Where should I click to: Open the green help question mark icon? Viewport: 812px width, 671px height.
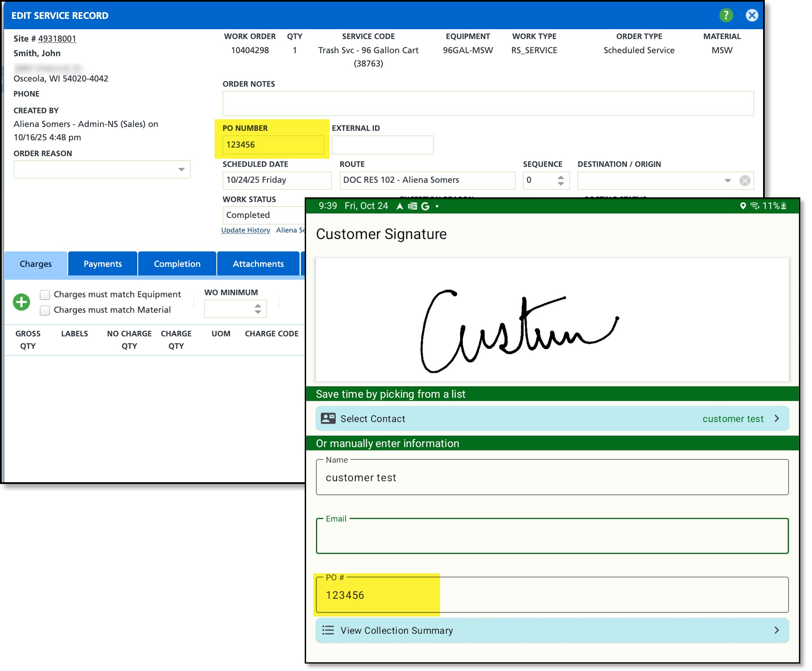[726, 15]
